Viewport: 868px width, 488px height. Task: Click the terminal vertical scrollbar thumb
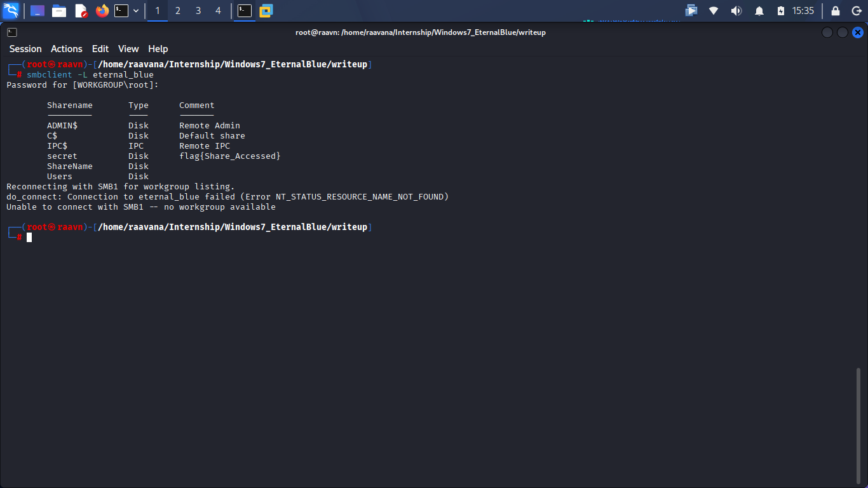(859, 425)
